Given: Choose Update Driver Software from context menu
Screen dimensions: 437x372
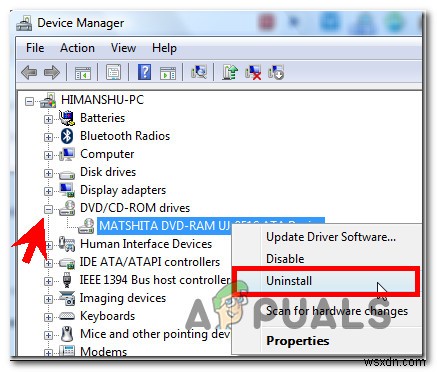Looking at the screenshot, I should coord(331,237).
